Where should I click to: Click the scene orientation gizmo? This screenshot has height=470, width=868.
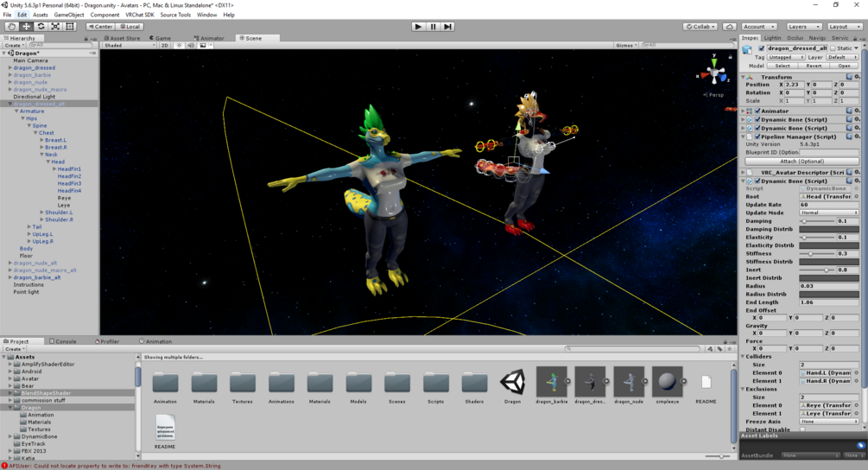pos(714,72)
